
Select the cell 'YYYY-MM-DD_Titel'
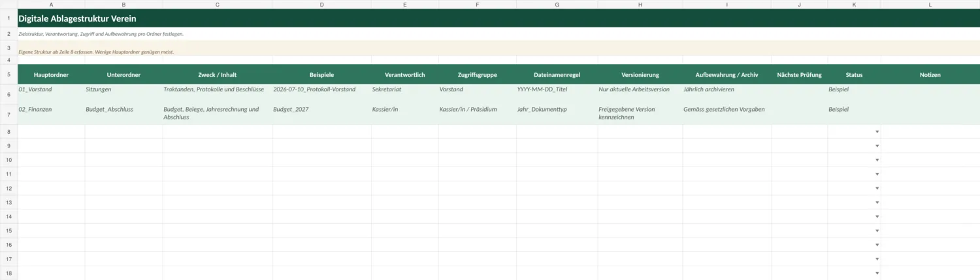tap(557, 94)
